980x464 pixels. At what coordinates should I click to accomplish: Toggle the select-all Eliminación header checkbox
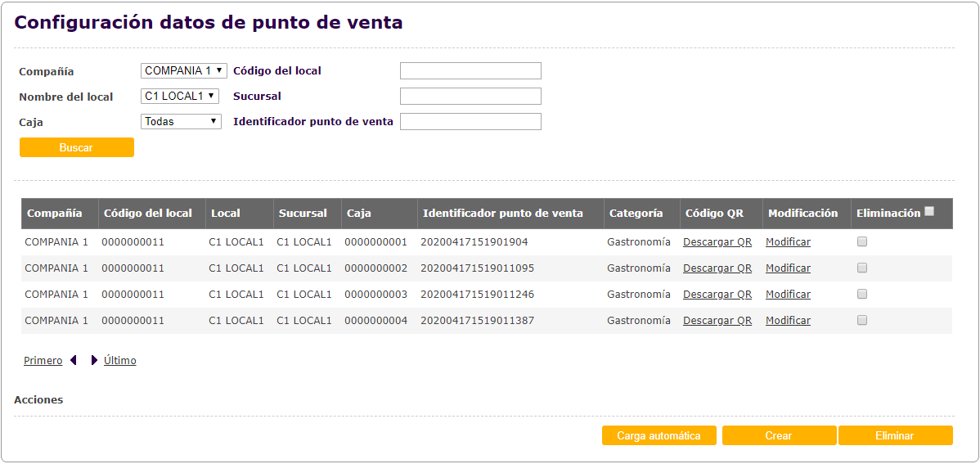[929, 211]
